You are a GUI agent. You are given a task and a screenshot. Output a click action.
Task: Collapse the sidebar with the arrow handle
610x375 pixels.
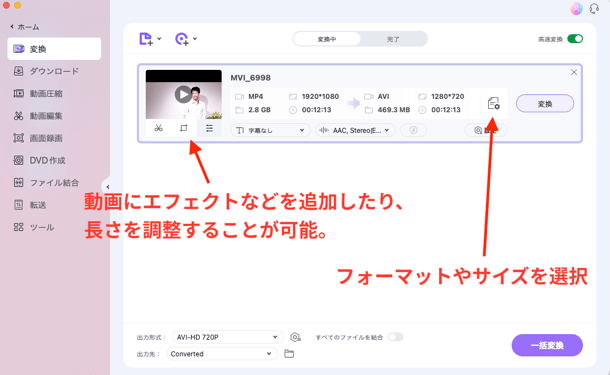click(107, 187)
